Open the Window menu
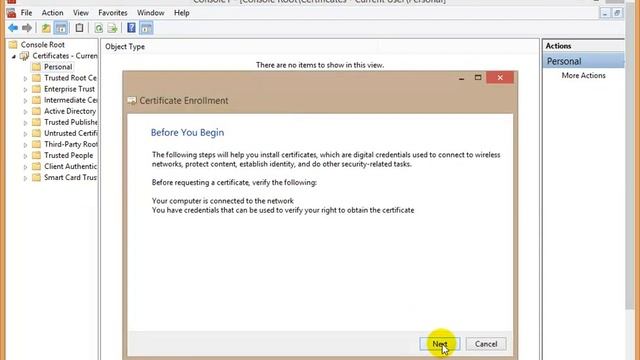640x360 pixels. [x=151, y=13]
